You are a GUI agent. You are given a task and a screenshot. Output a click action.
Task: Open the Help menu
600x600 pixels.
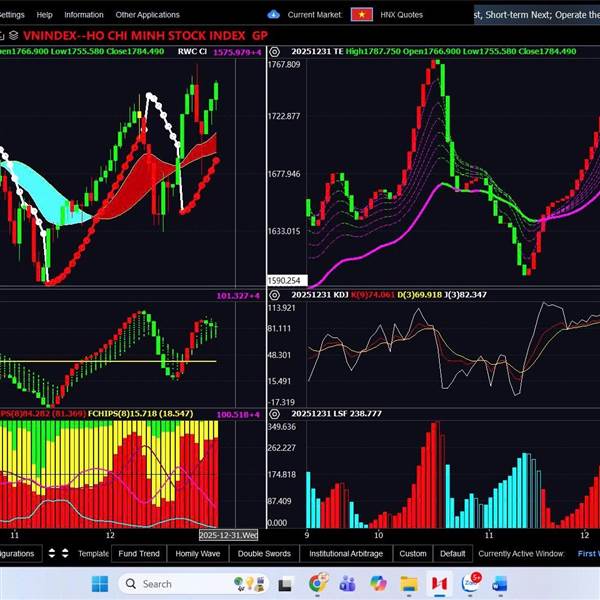(44, 15)
